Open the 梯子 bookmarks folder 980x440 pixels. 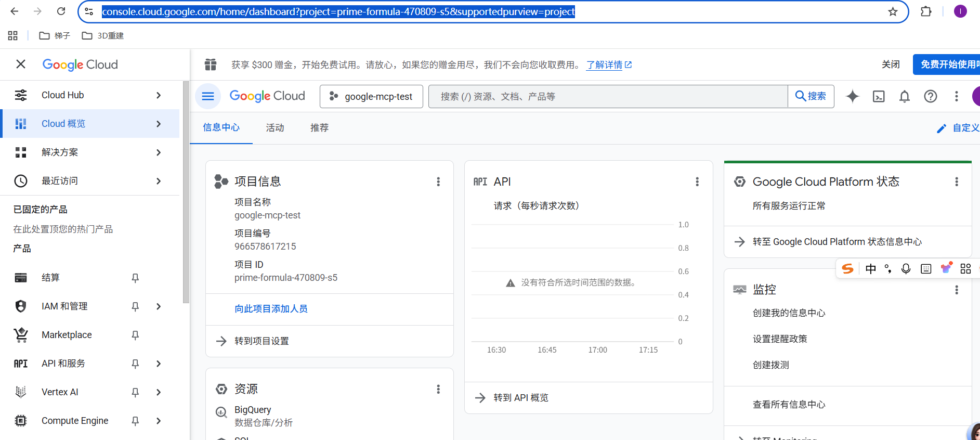pyautogui.click(x=55, y=35)
